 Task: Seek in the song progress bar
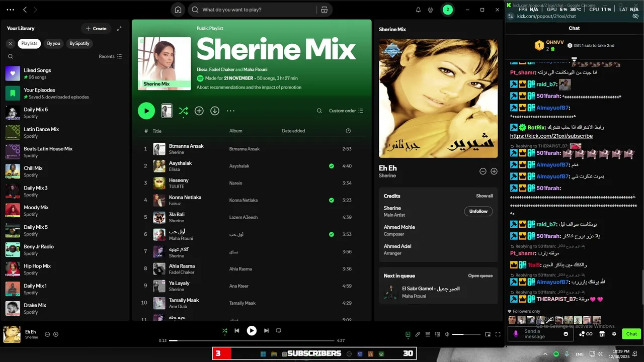pyautogui.click(x=252, y=340)
